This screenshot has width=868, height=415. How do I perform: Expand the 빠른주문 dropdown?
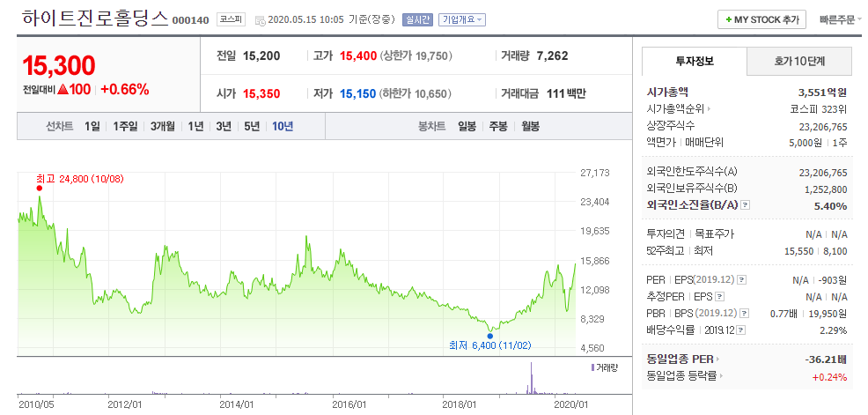tap(841, 20)
